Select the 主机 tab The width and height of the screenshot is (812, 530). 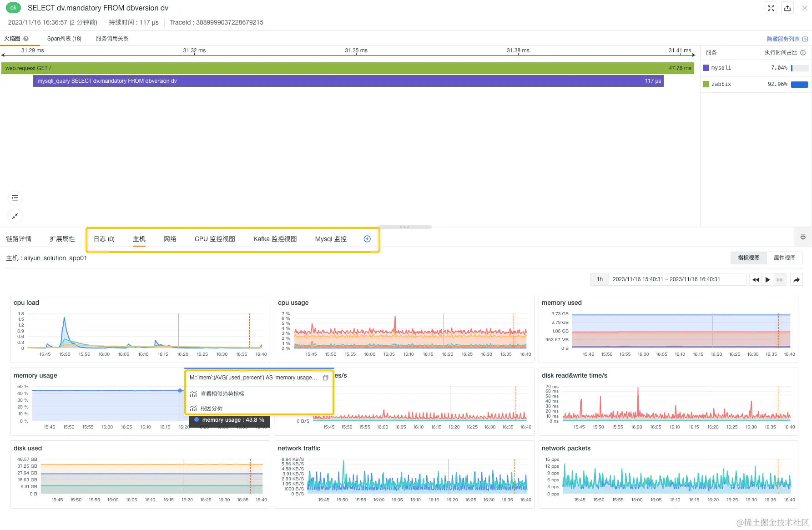pyautogui.click(x=139, y=239)
